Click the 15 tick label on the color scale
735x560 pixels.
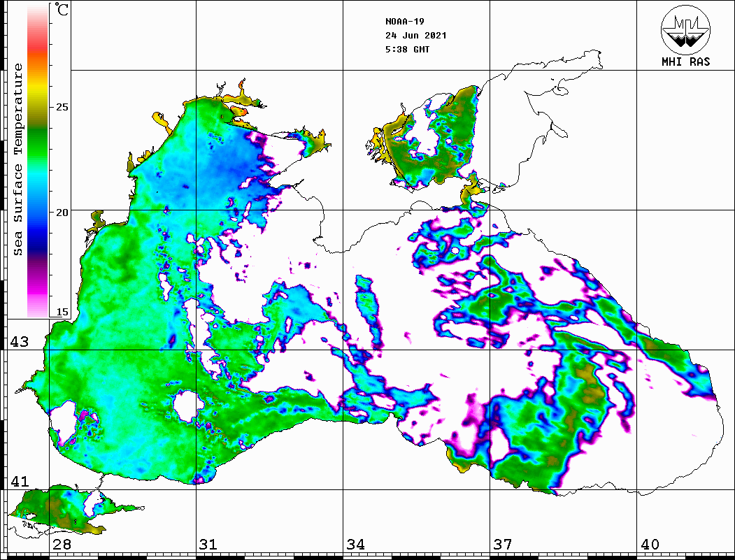pyautogui.click(x=62, y=312)
